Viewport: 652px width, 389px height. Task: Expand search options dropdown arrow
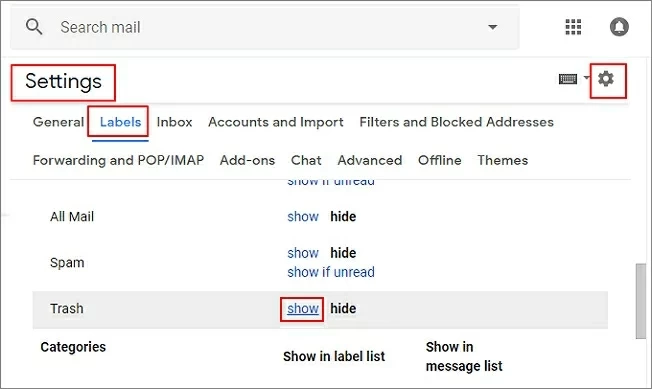pyautogui.click(x=493, y=27)
